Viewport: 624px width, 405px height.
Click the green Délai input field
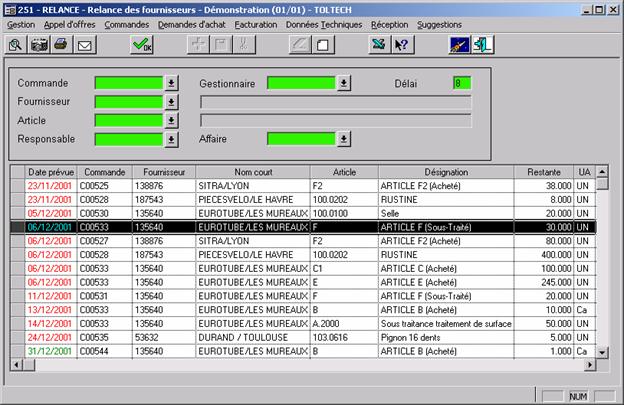tap(461, 83)
